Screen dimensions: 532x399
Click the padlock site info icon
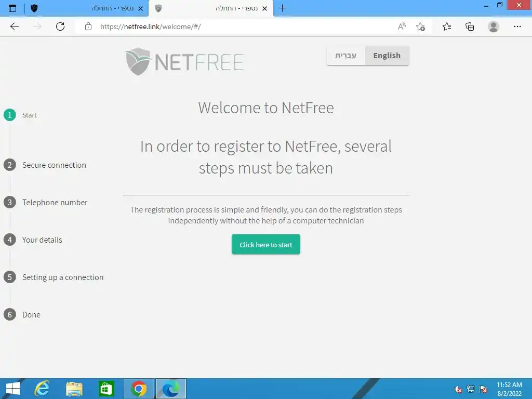click(88, 26)
